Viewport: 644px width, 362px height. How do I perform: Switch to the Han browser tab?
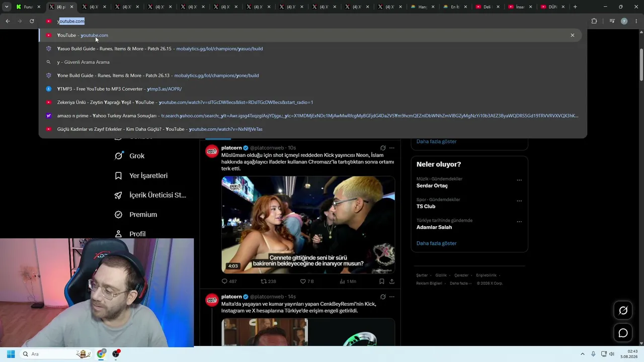[422, 7]
